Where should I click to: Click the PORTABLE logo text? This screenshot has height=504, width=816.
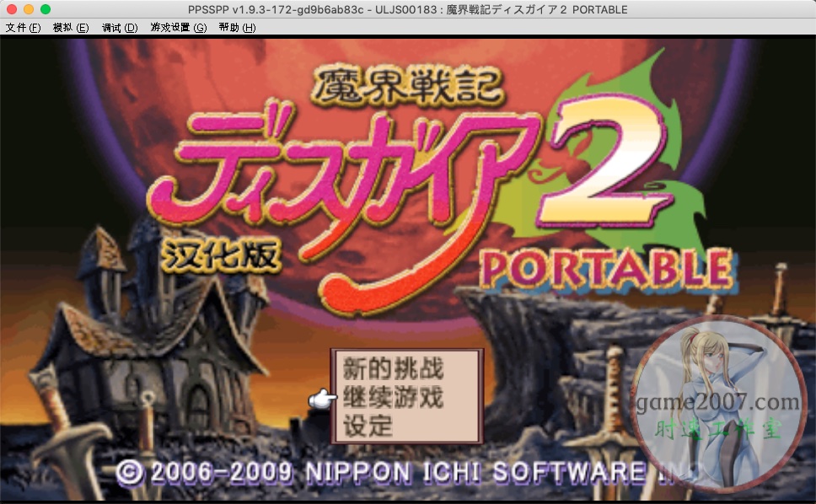coord(607,269)
